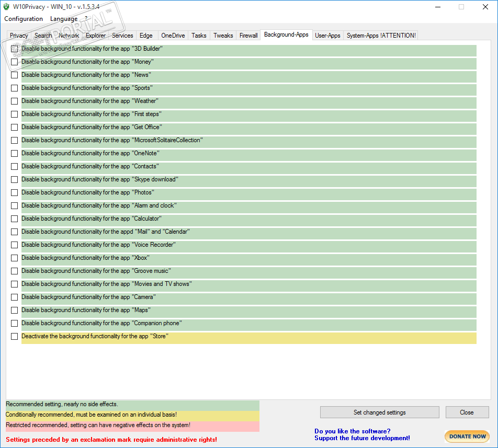Check the "OneNote" app checkbox
498x448 pixels.
(x=14, y=153)
